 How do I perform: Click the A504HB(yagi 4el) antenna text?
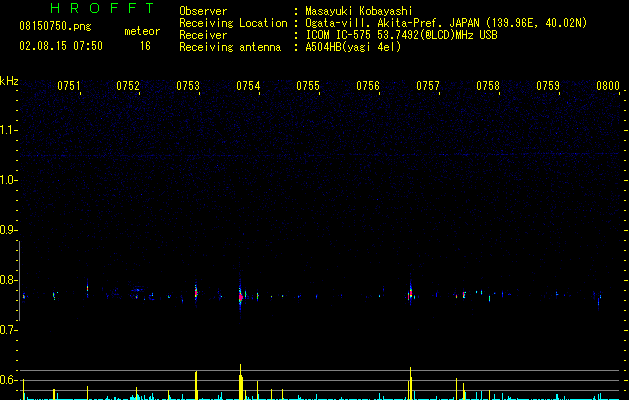(353, 47)
